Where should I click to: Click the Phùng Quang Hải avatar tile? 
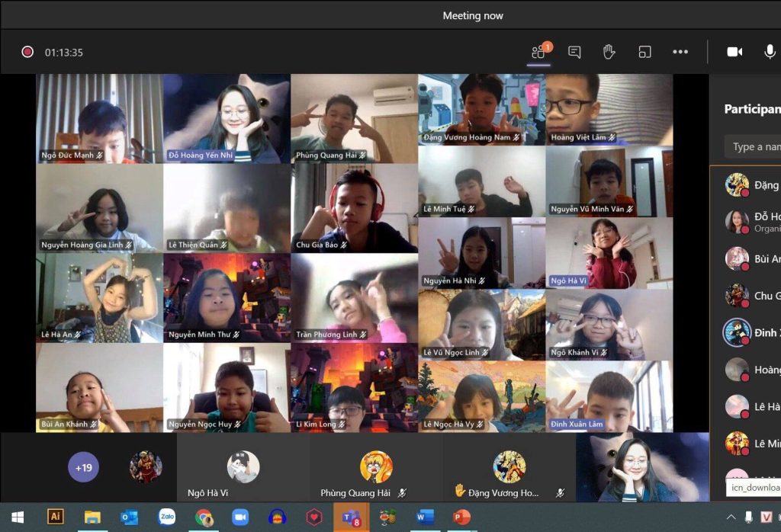(x=376, y=469)
